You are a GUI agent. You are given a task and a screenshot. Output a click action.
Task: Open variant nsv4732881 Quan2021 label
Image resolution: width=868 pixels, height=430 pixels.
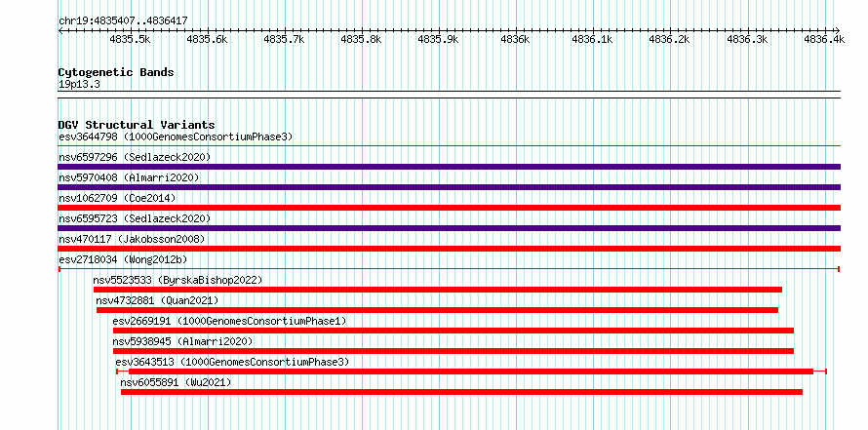click(157, 300)
